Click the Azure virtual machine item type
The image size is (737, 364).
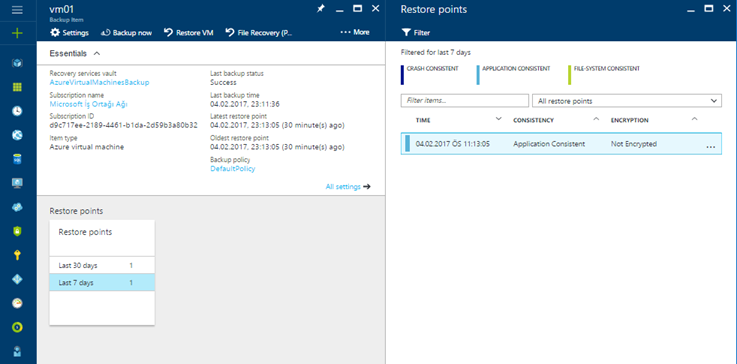tap(86, 147)
